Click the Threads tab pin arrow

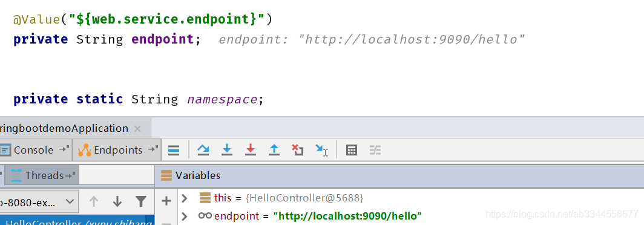[71, 175]
